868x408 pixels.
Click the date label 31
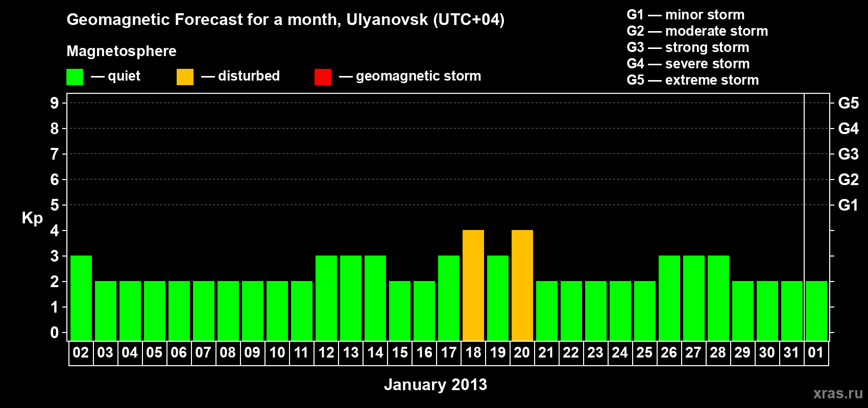pyautogui.click(x=791, y=353)
